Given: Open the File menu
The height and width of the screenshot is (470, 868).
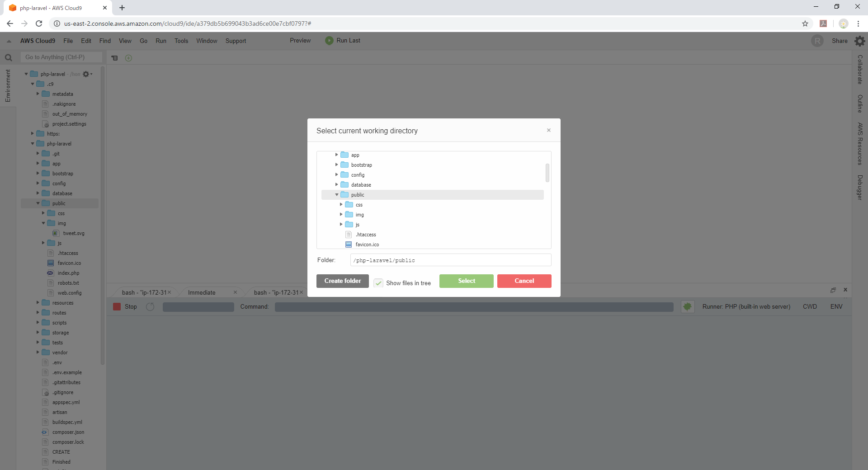Looking at the screenshot, I should pos(68,41).
